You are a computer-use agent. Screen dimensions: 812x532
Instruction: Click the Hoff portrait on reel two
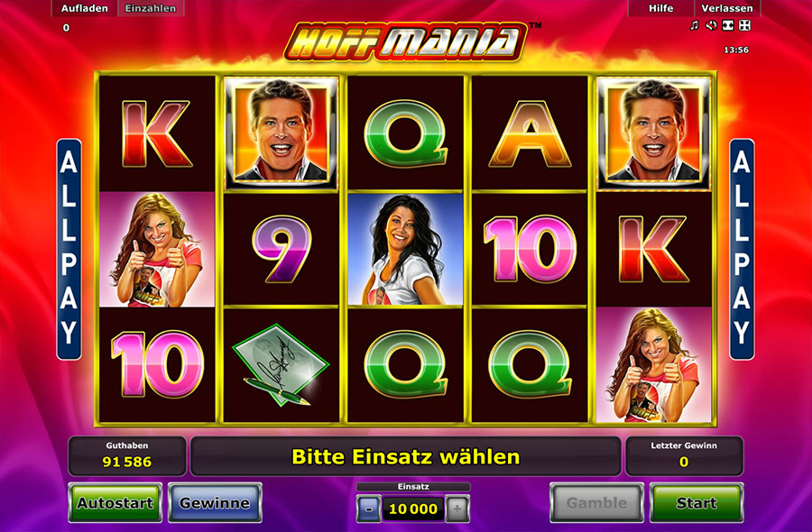pos(281,132)
